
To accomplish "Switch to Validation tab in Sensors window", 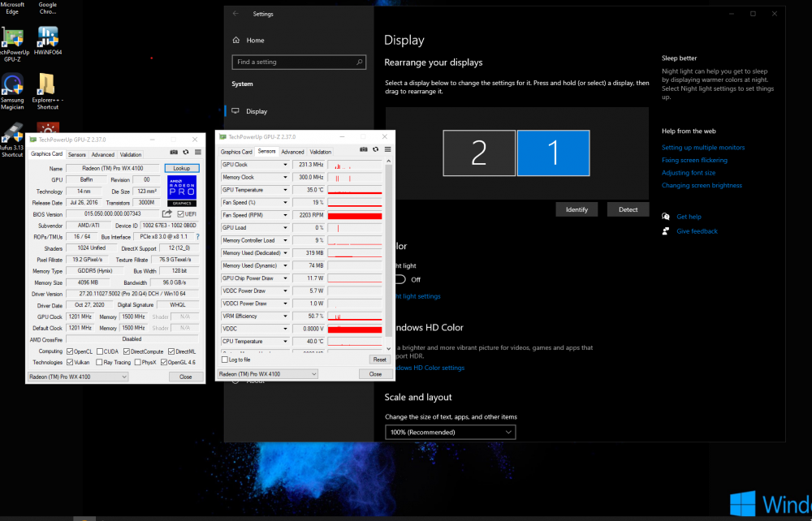I will (321, 152).
